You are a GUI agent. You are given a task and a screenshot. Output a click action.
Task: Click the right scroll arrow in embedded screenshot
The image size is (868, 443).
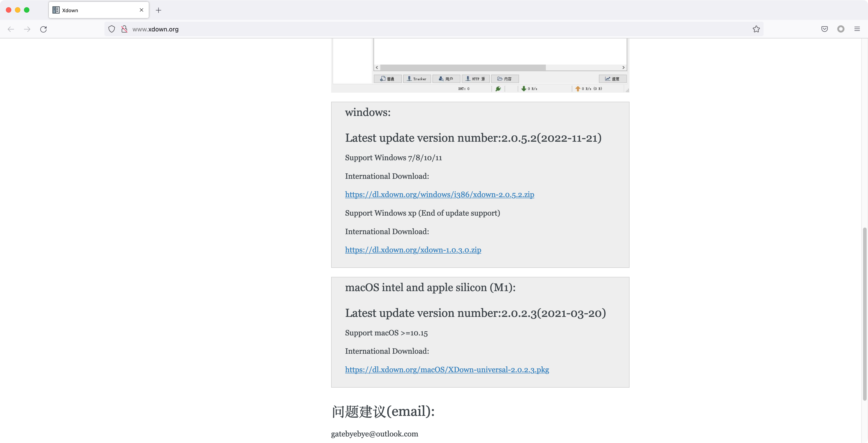pos(623,68)
